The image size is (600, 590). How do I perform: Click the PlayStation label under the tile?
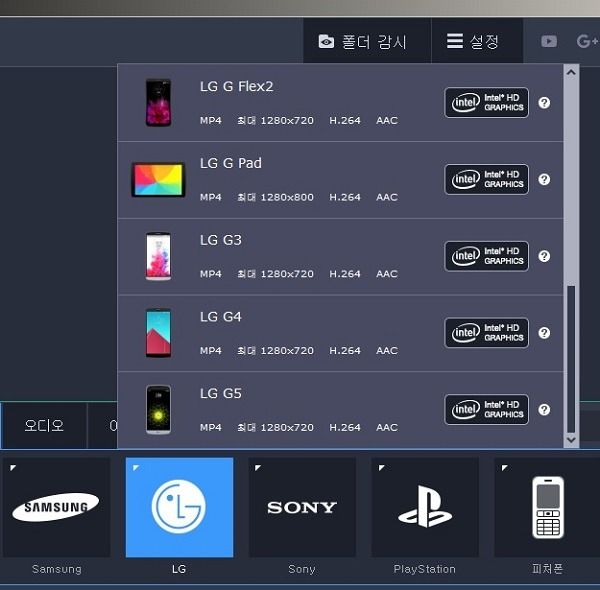(425, 569)
